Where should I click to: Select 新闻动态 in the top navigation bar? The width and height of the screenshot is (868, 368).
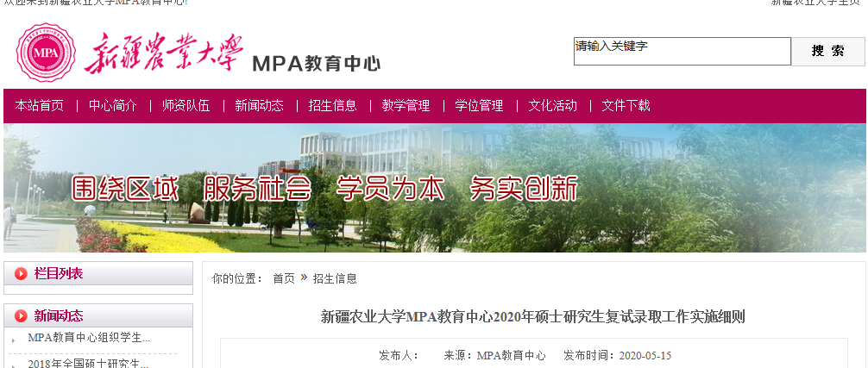point(259,105)
